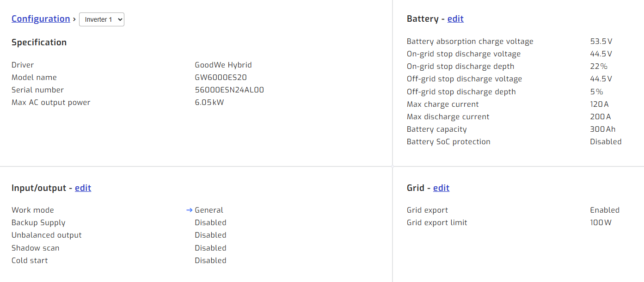Click the model name GW6000ES20
Viewport: 644px width, 282px height.
pos(221,78)
